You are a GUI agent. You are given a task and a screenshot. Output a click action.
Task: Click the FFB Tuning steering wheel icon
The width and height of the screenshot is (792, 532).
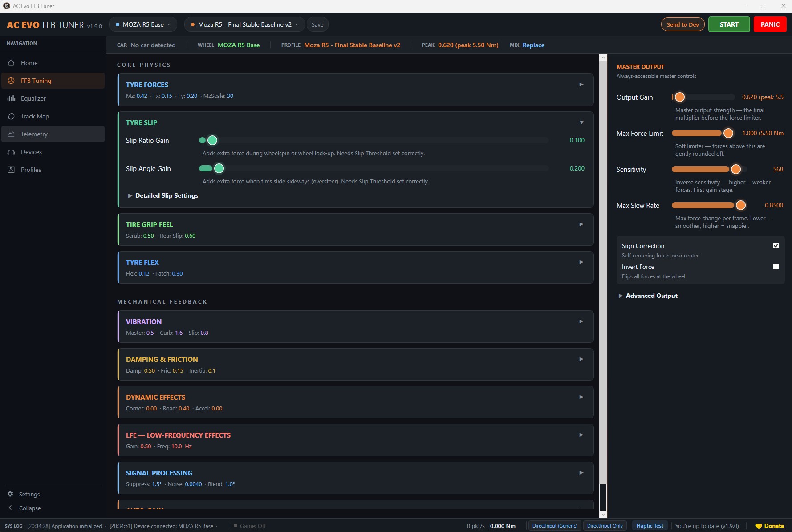(x=11, y=81)
